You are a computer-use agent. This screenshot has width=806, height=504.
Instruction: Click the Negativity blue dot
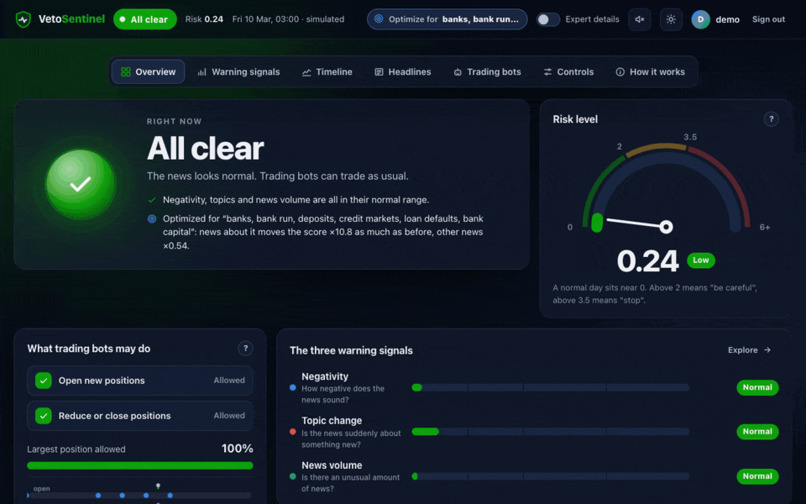pyautogui.click(x=293, y=388)
